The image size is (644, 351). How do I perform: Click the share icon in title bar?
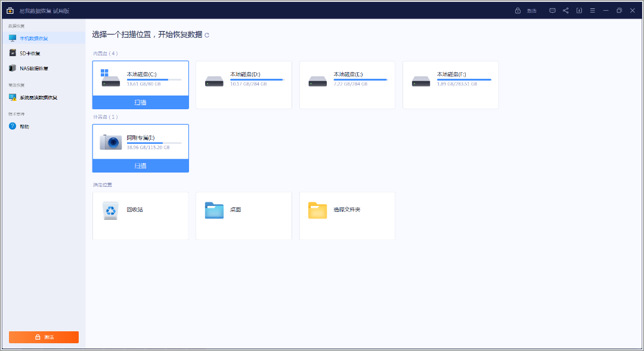[x=565, y=11]
